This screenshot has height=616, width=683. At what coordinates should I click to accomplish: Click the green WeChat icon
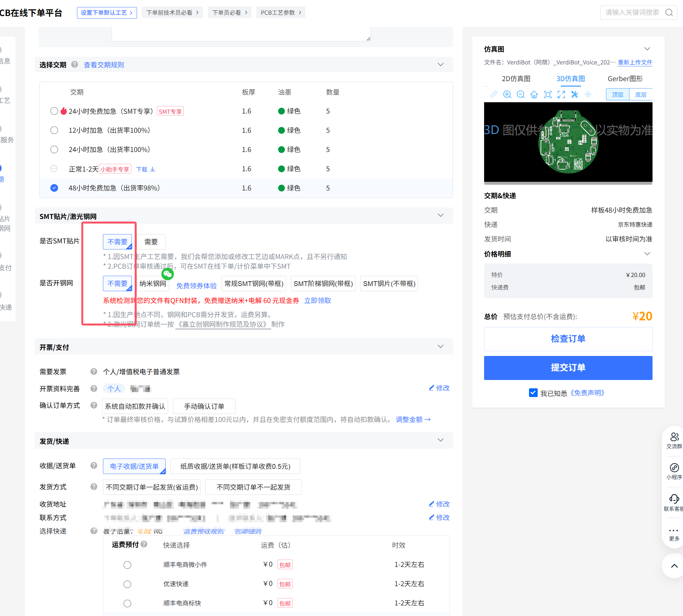coord(167,274)
